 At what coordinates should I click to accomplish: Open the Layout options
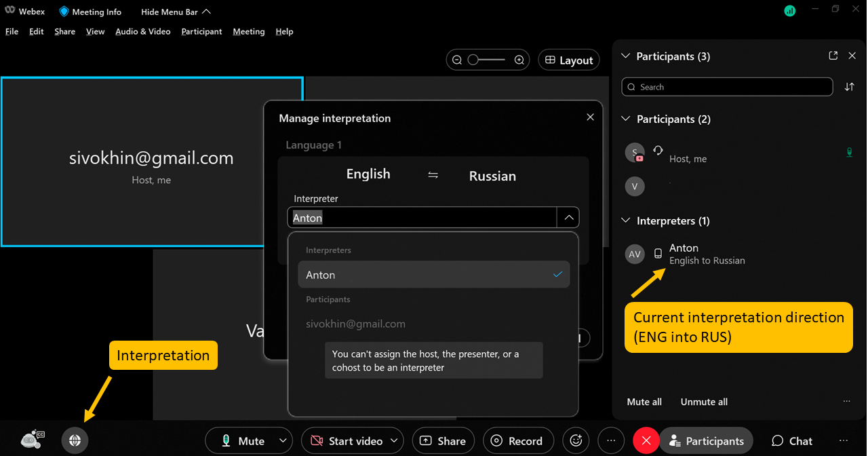click(x=569, y=60)
